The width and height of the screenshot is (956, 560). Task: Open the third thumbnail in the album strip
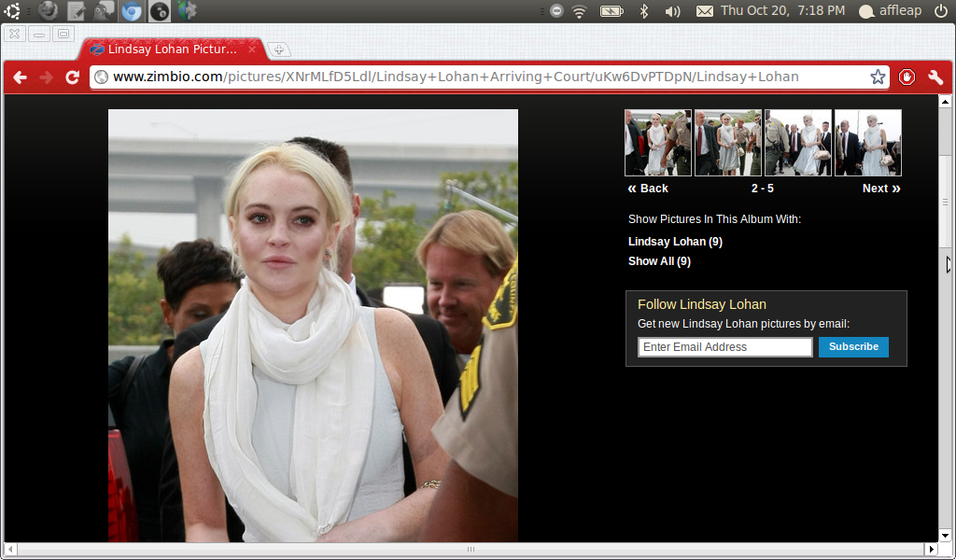click(x=798, y=143)
